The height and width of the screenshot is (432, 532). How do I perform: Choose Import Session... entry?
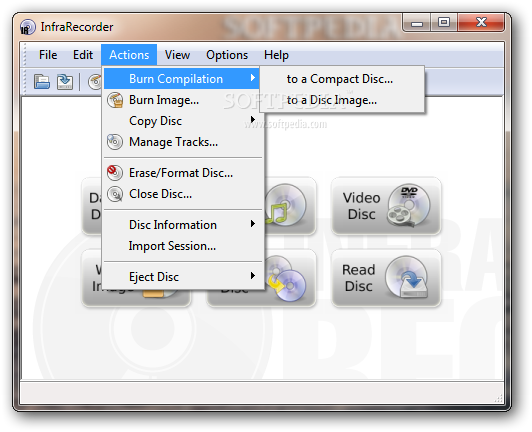[183, 246]
